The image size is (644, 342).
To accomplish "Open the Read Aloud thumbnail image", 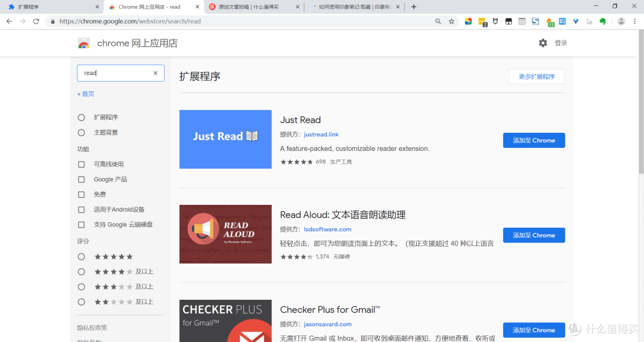I will click(x=225, y=234).
